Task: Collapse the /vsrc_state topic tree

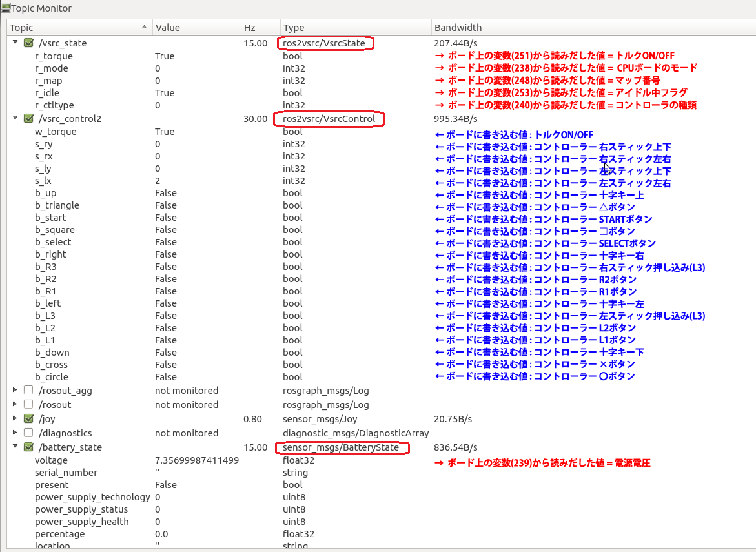Action: click(15, 43)
